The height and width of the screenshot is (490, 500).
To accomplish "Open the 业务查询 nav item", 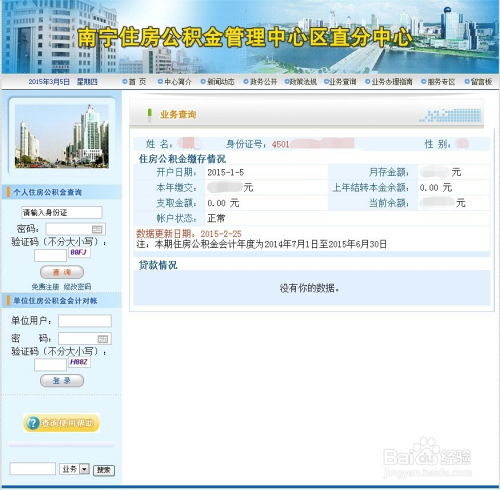I will pyautogui.click(x=340, y=82).
